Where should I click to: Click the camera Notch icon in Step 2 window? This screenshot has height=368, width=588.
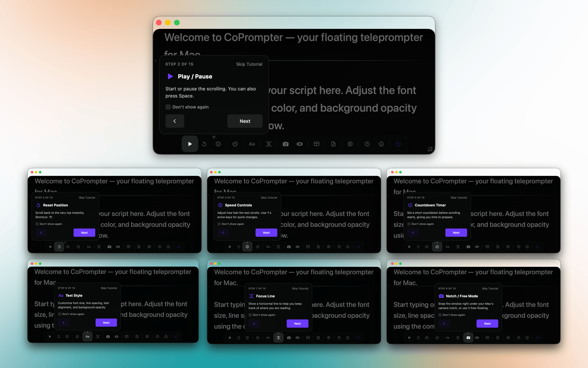pyautogui.click(x=285, y=144)
